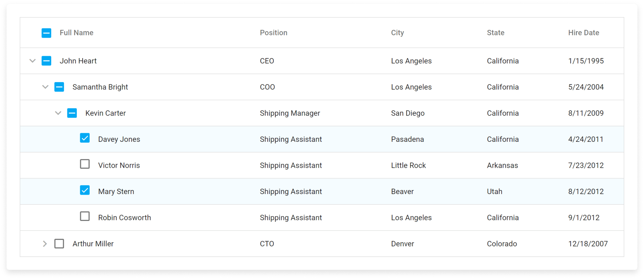Expand the Arthur Miller tree node
The height and width of the screenshot is (279, 644).
coord(45,244)
